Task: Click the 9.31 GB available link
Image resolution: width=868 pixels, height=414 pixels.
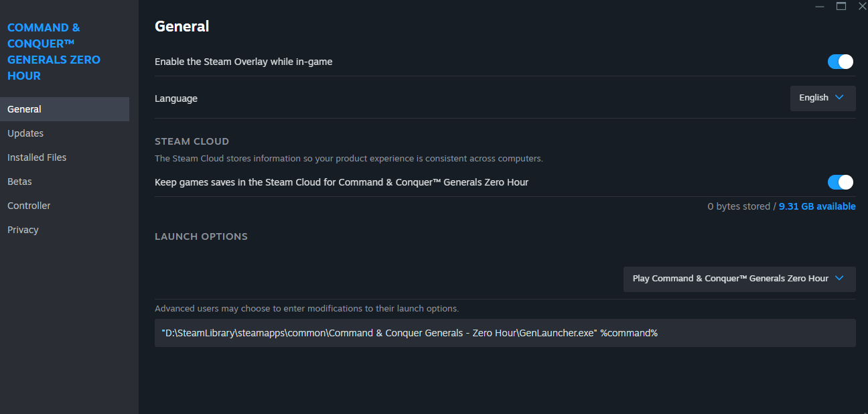Action: (817, 206)
